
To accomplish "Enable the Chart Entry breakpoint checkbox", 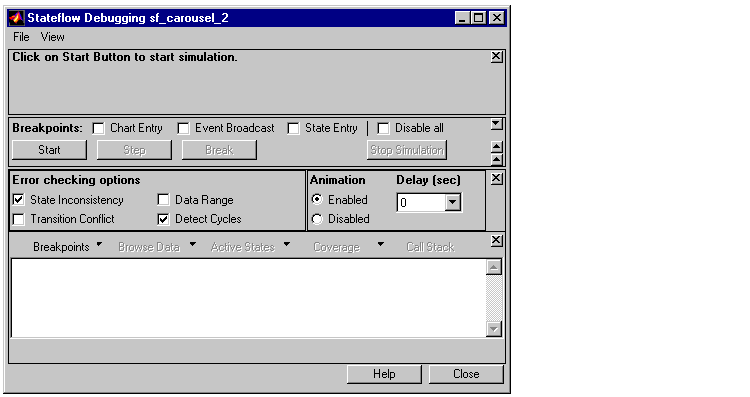I will pos(98,128).
